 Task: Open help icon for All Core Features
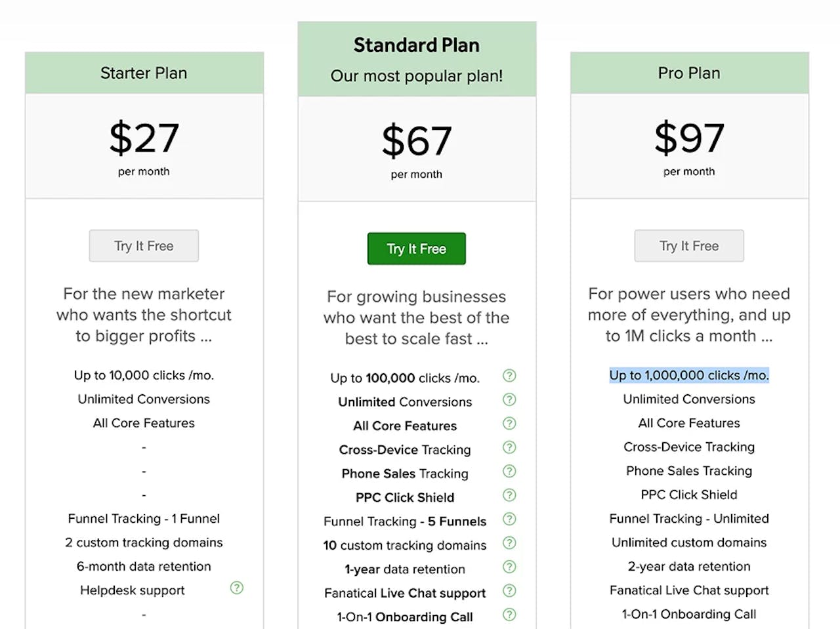[509, 424]
